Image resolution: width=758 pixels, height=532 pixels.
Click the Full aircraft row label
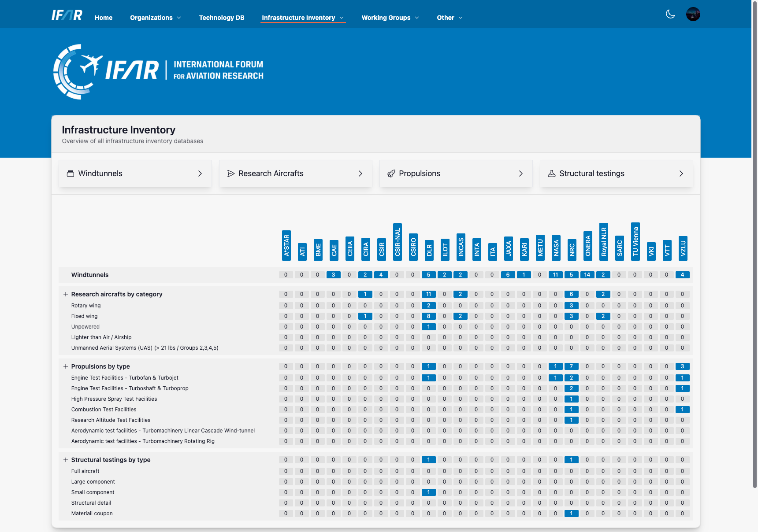[85, 471]
